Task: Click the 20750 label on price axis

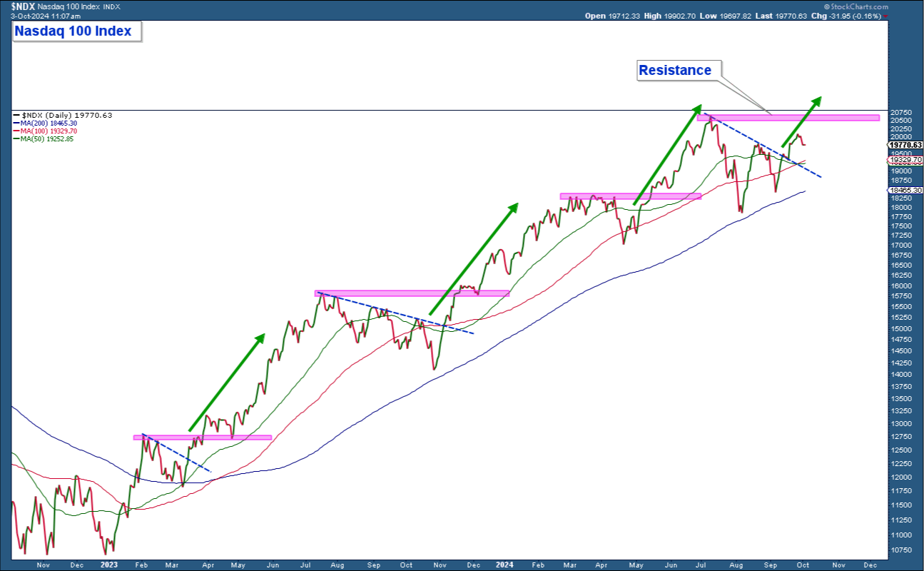Action: coord(900,113)
